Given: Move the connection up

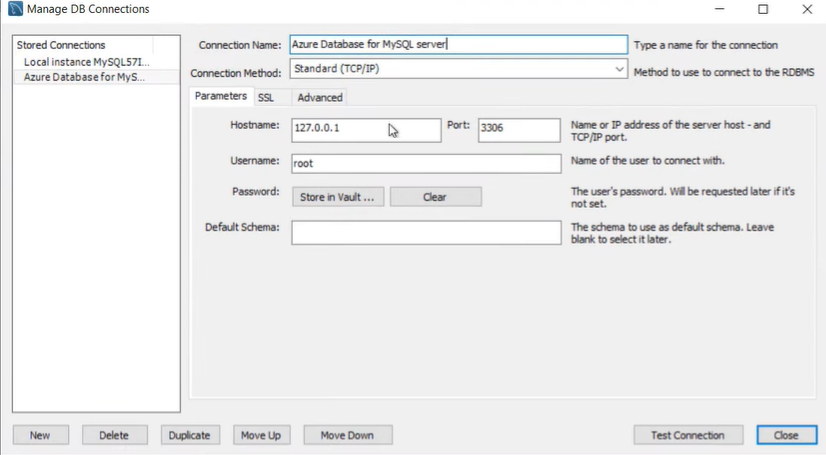Looking at the screenshot, I should pyautogui.click(x=261, y=436).
